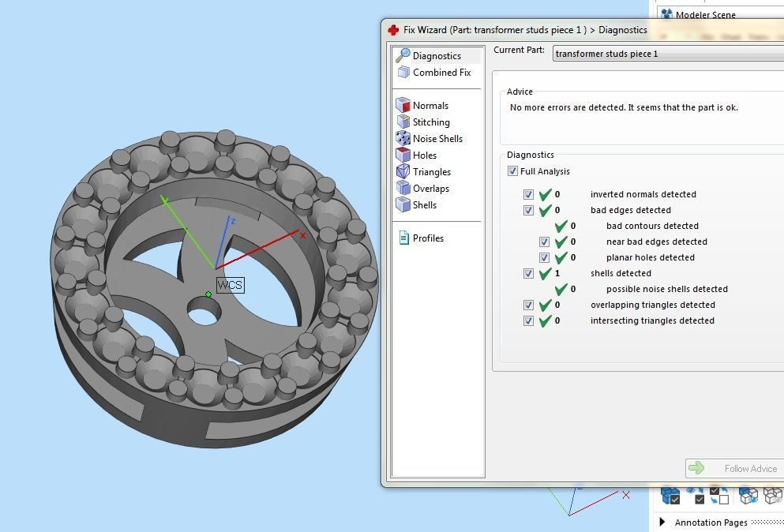Click the shells detected count of 1
Image resolution: width=784 pixels, height=532 pixels.
[x=557, y=274]
